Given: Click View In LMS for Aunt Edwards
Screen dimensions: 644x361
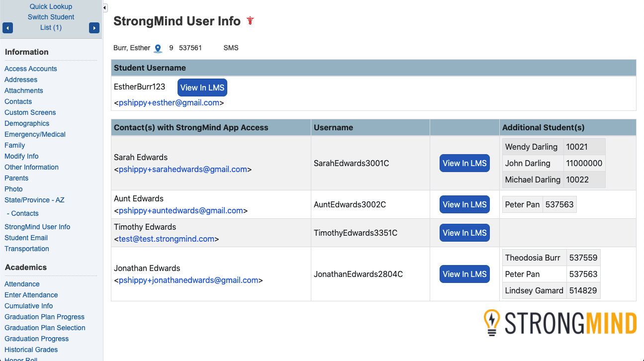Looking at the screenshot, I should click(x=464, y=204).
